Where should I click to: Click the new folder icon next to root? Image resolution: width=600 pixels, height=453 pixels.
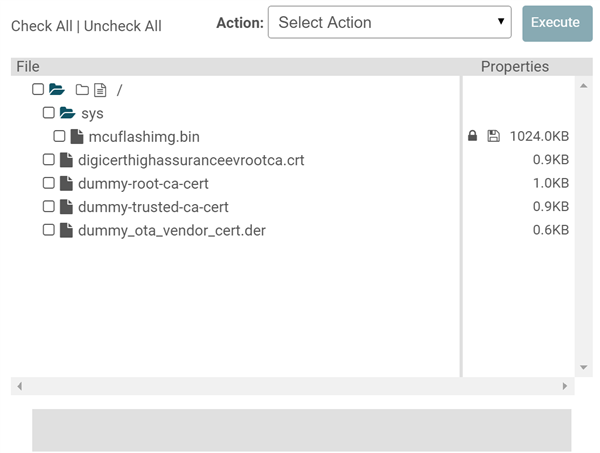pos(82,90)
